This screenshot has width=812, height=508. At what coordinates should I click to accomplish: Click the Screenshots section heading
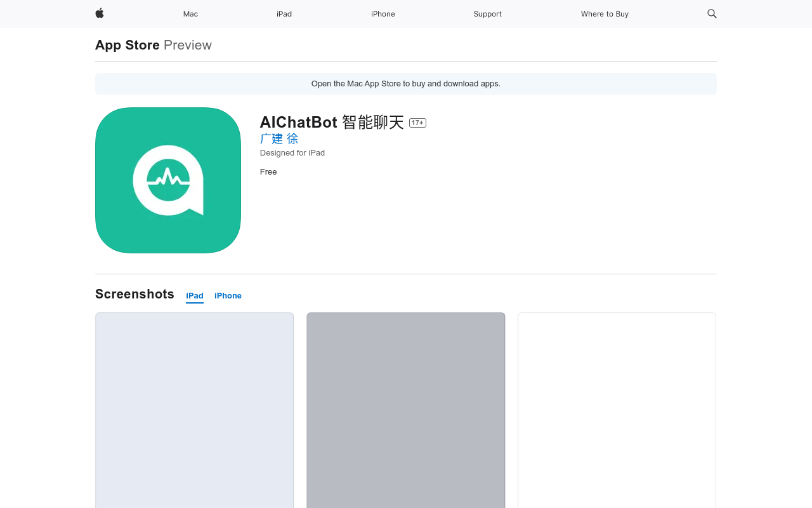pos(134,294)
